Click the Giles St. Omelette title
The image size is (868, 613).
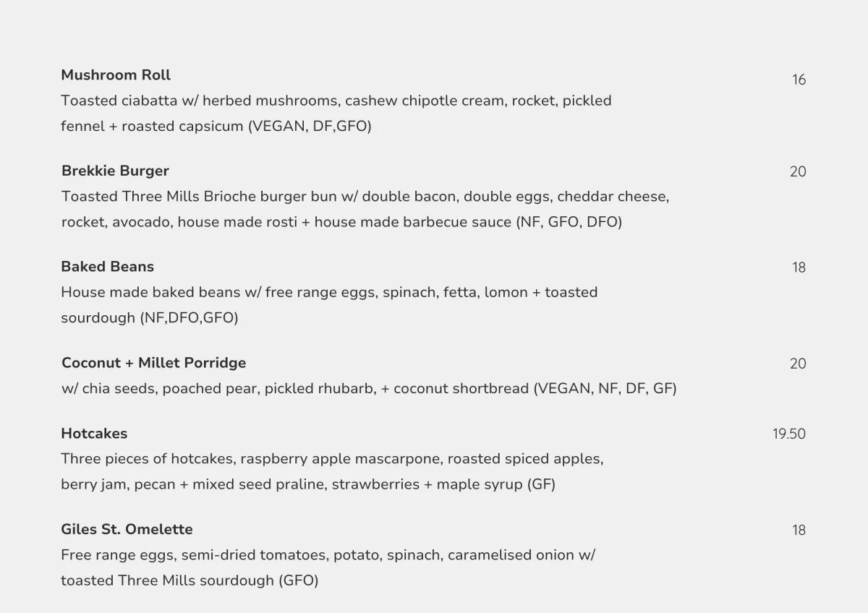click(127, 530)
